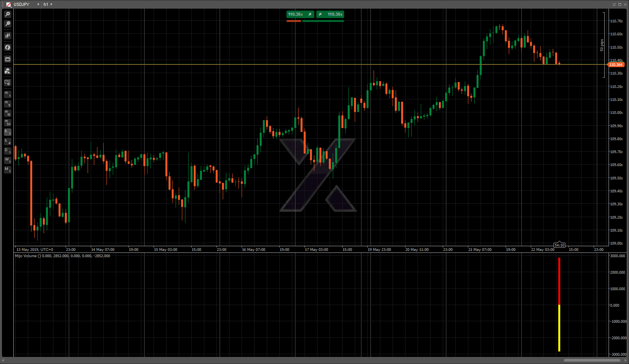The height and width of the screenshot is (364, 629).
Task: Switch to h4 timeframe
Action: click(7, 141)
